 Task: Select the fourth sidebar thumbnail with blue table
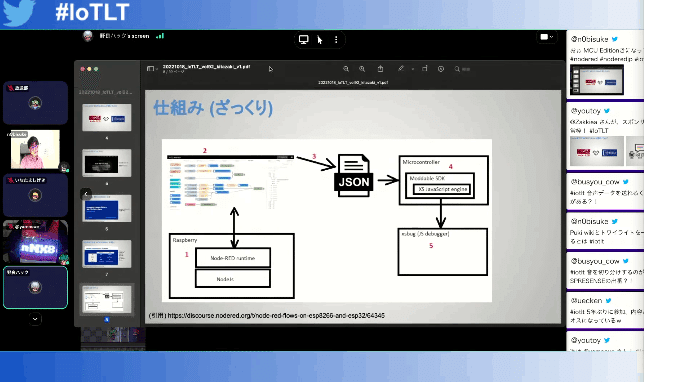tap(106, 253)
